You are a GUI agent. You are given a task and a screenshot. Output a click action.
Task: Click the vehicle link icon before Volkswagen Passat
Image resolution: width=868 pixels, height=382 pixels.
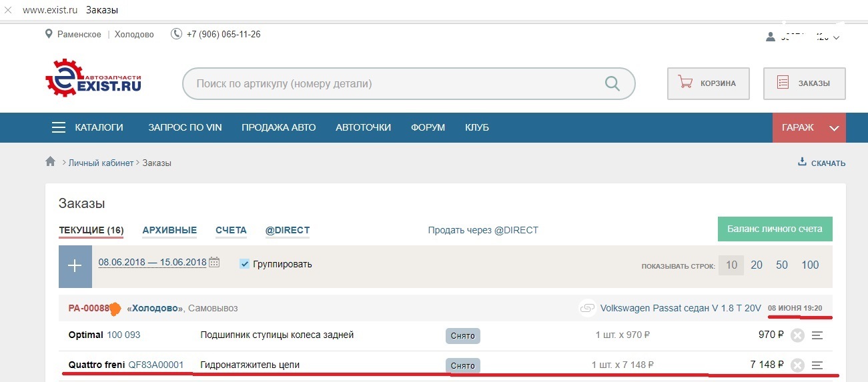pos(587,308)
